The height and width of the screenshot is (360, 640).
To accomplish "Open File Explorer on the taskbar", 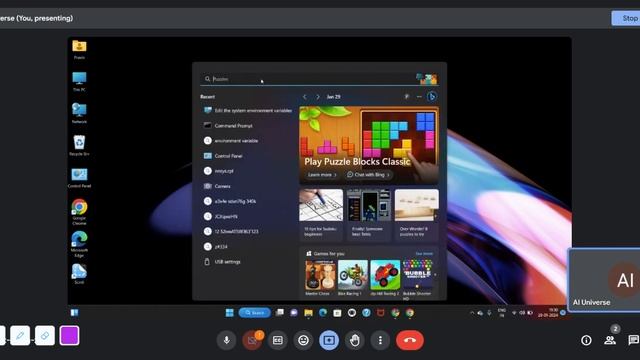I will (308, 313).
